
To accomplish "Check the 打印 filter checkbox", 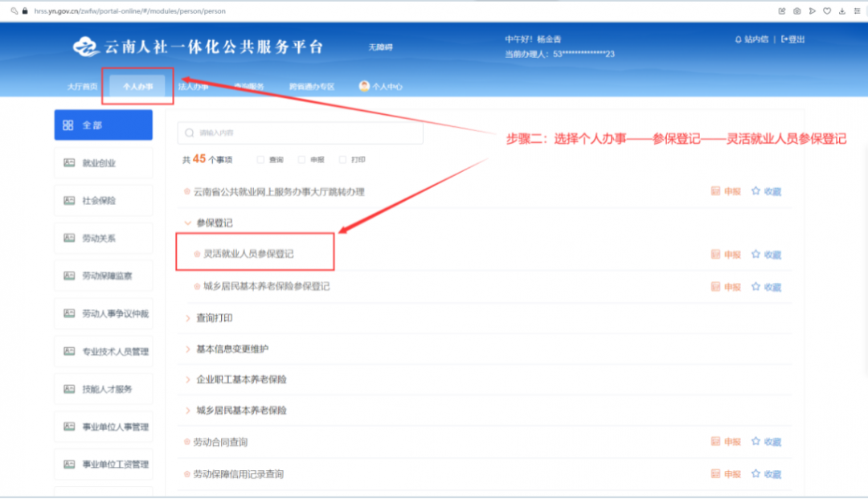I will [x=342, y=160].
